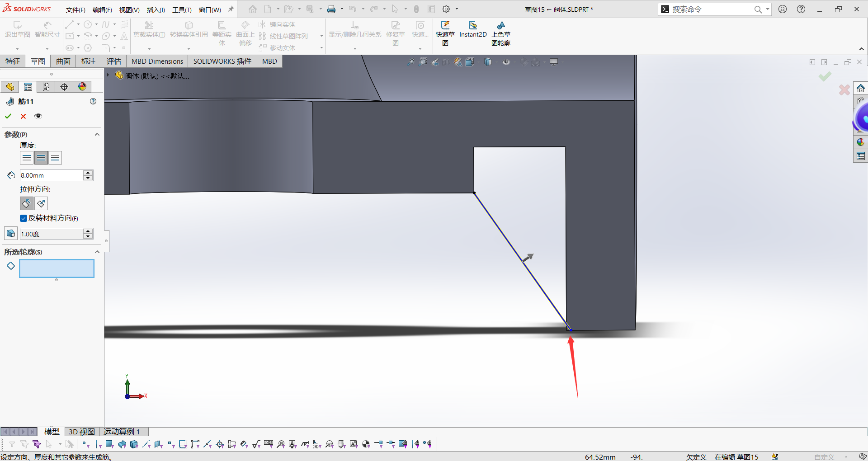Confirm sketch with corner green checkmark
Screen dimensions: 868x461
tap(825, 76)
